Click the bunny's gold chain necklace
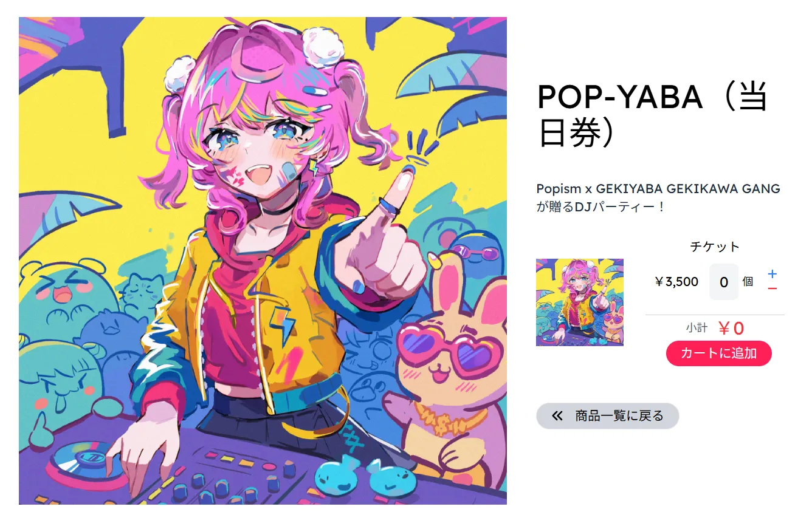812x518 pixels. 450,418
